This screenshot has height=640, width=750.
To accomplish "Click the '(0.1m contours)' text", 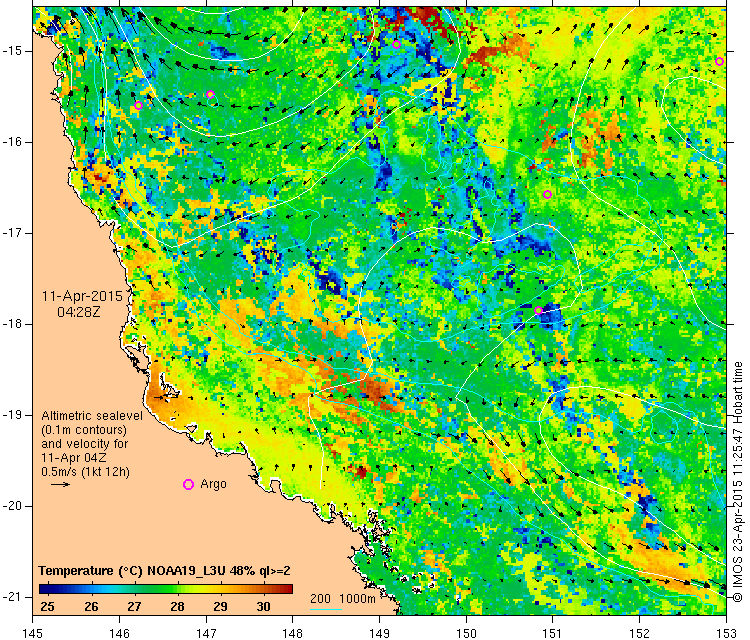I will pos(84,430).
